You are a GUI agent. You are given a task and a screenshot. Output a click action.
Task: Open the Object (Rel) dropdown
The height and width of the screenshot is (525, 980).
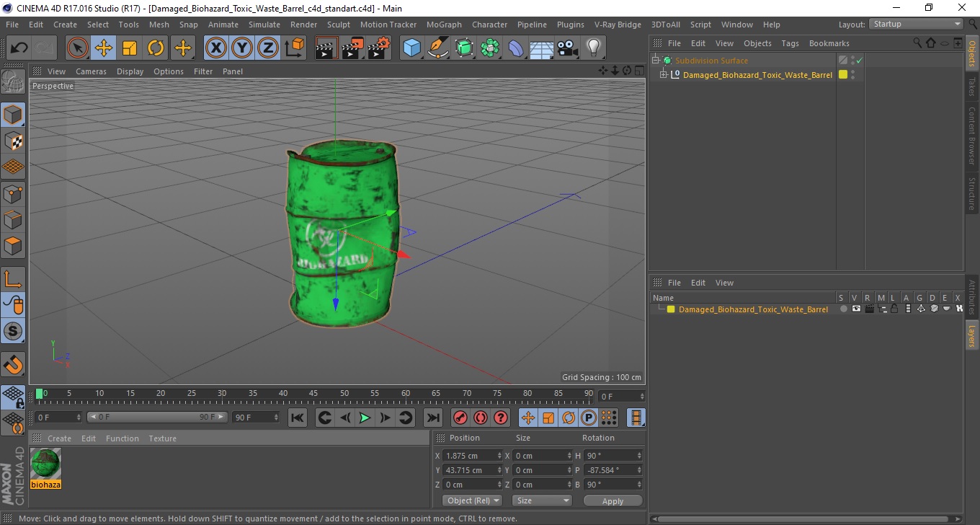[x=472, y=500]
